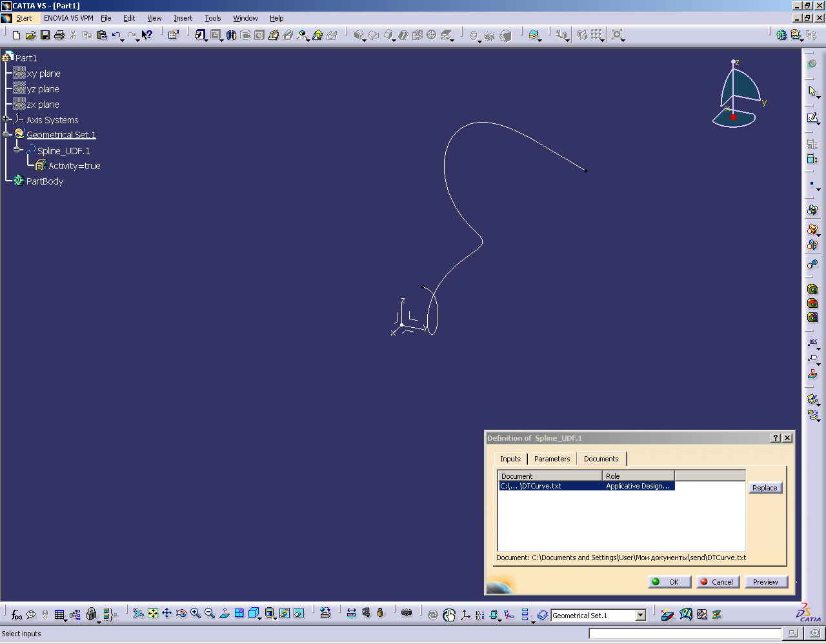This screenshot has width=826, height=644.
Task: Open the Tools menu
Action: tap(213, 18)
